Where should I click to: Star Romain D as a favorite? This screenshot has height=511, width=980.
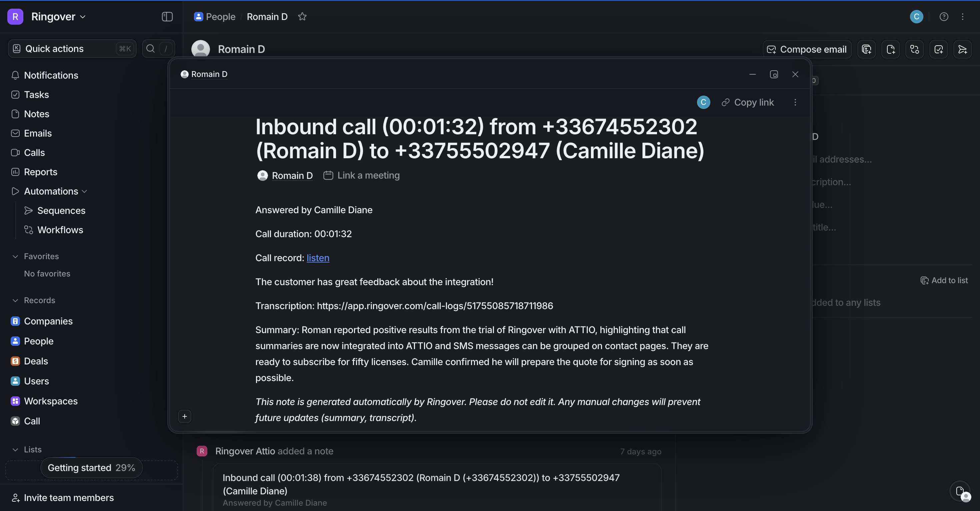tap(302, 16)
